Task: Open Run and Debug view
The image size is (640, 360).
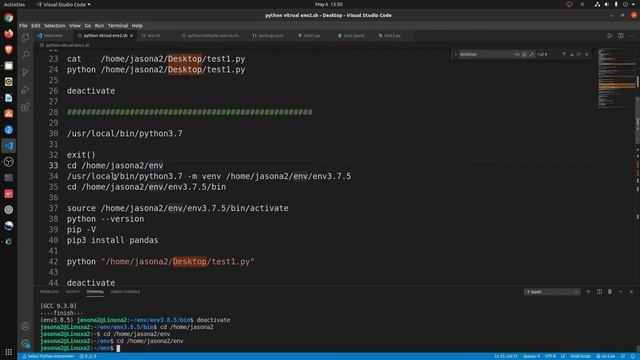Action: (25, 89)
